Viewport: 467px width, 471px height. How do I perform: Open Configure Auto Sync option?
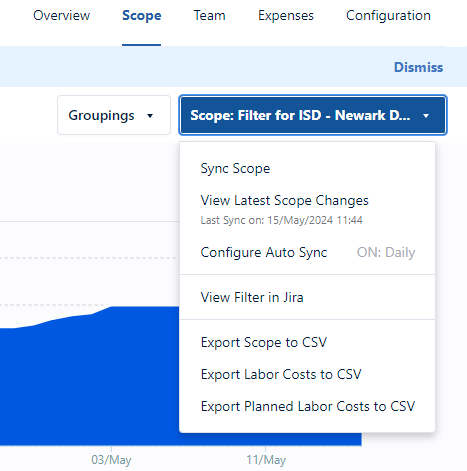[x=264, y=252]
